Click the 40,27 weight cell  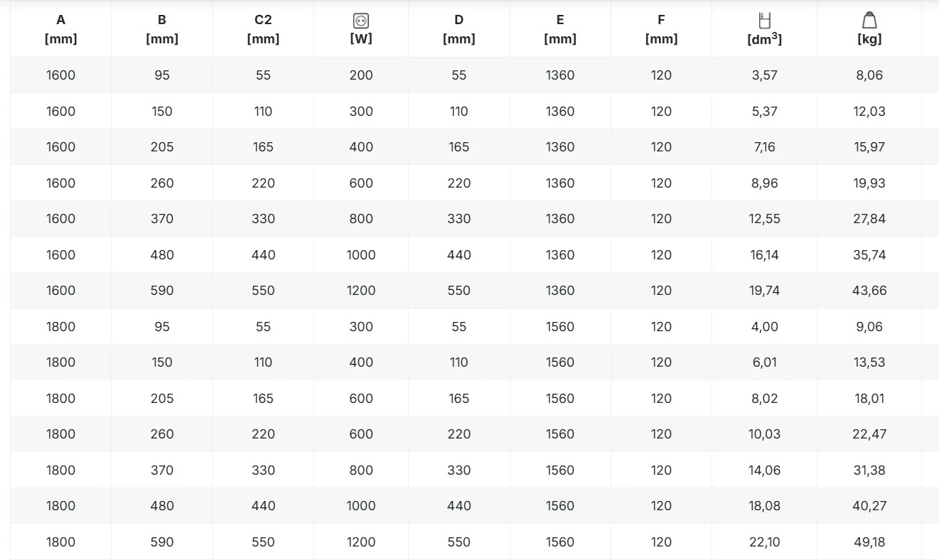pyautogui.click(x=869, y=506)
